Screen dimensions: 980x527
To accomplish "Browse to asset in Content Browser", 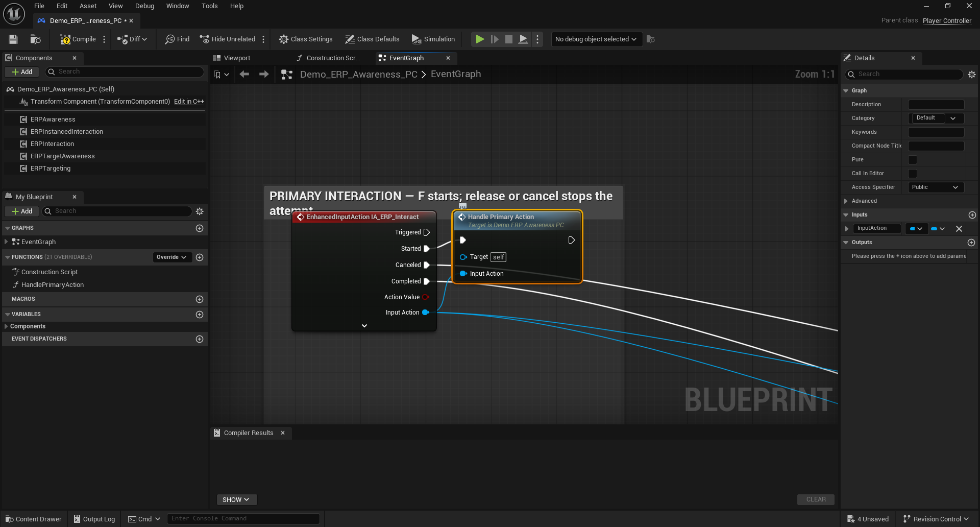I will click(35, 39).
